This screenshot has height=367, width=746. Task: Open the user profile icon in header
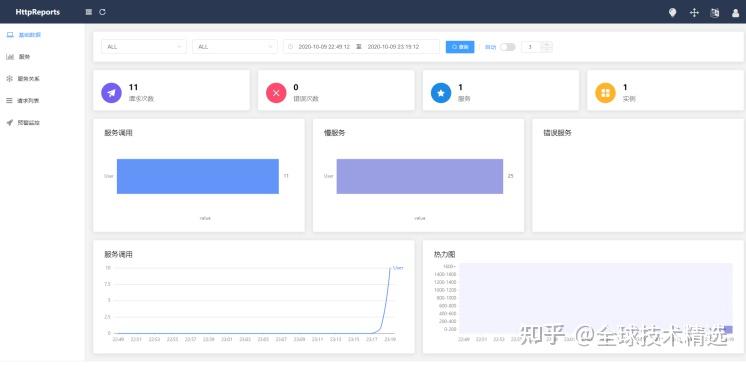(736, 13)
